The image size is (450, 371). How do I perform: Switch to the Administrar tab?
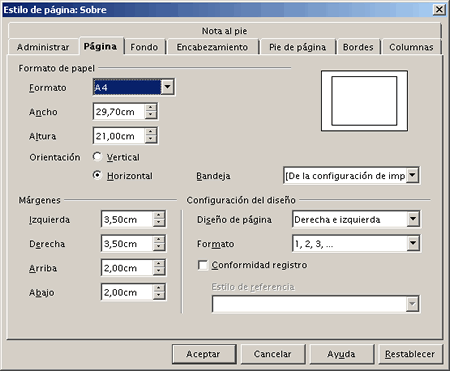43,47
